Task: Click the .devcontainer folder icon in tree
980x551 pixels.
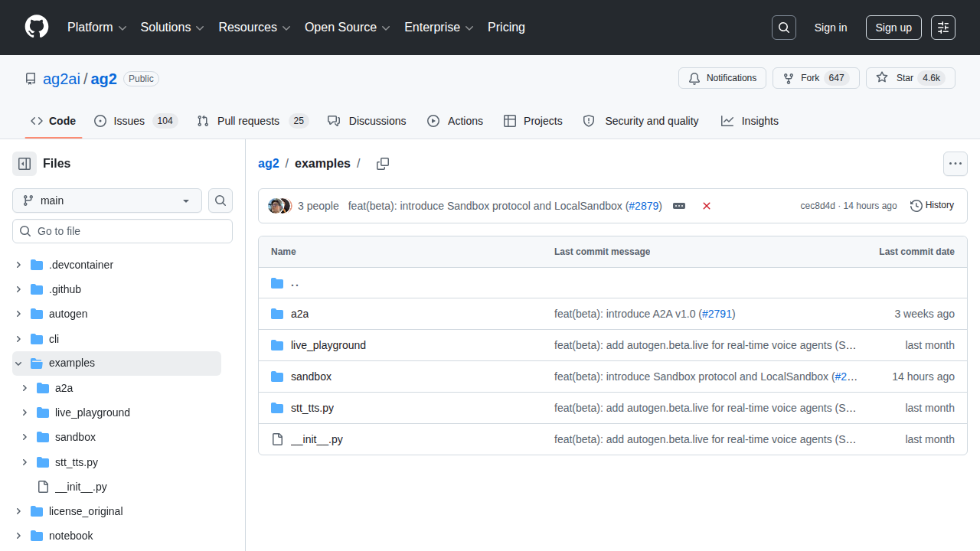Action: click(x=37, y=265)
